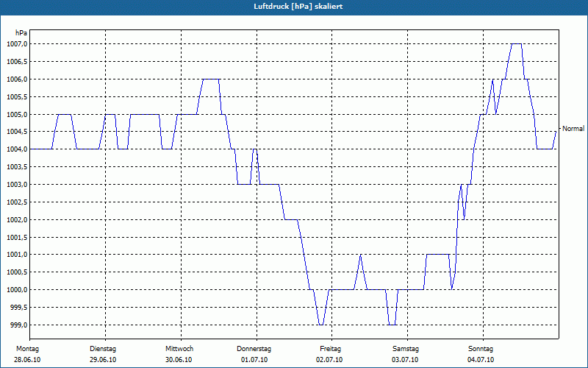The width and height of the screenshot is (588, 368).
Task: Select the 1003,0 axis value
Action: coord(17,185)
